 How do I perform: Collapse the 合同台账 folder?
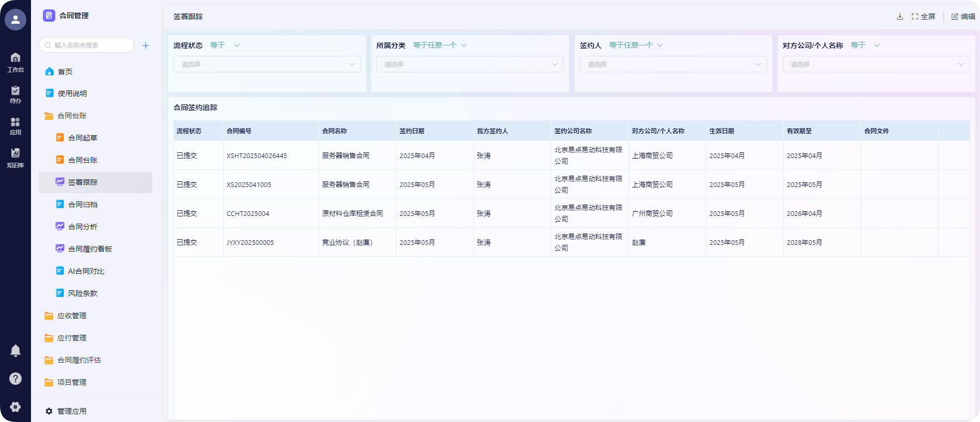pos(72,116)
